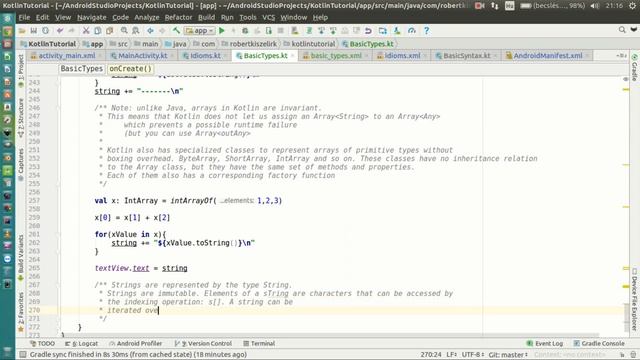The image size is (640, 360).
Task: Open Search Everywhere magnifier at top right
Action: (x=622, y=30)
